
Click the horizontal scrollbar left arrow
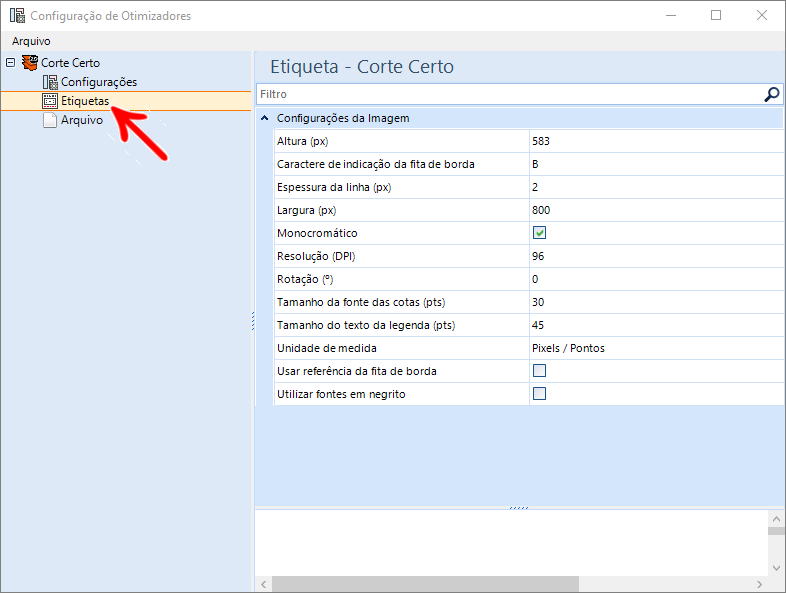click(x=264, y=584)
